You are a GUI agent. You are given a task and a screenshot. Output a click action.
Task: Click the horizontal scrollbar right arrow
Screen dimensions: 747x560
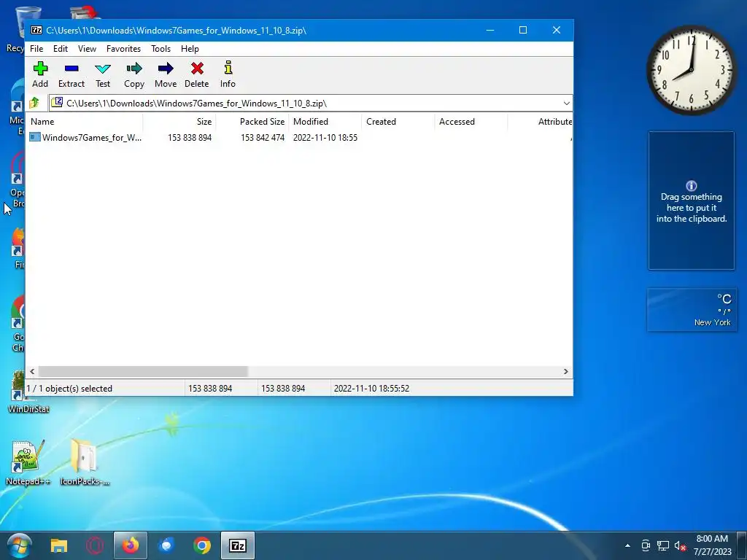pyautogui.click(x=566, y=371)
